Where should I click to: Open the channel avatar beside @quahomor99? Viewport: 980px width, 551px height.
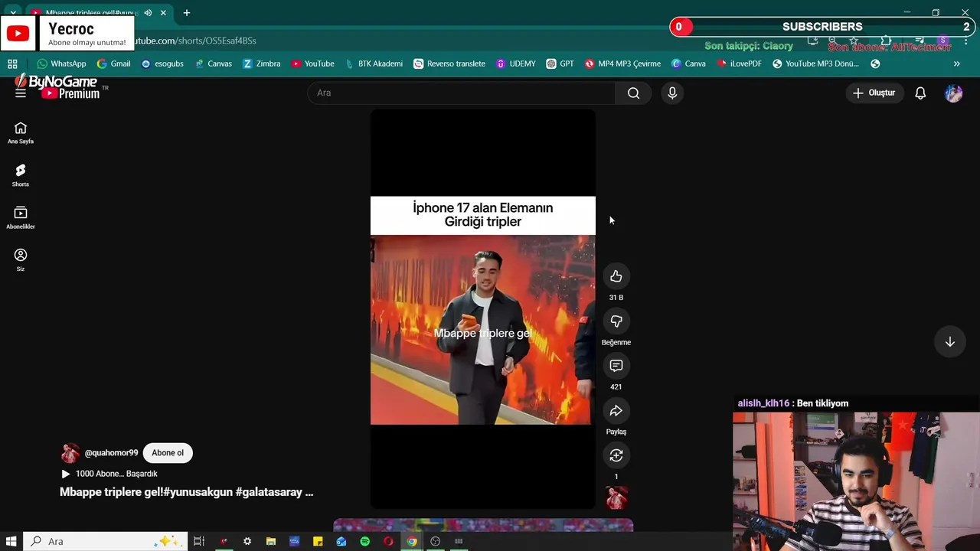point(70,453)
